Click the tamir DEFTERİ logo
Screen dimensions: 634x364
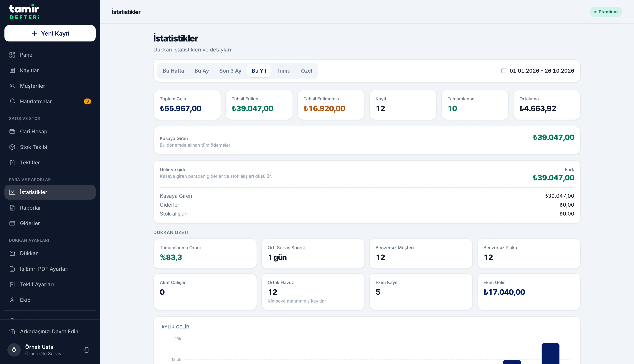(x=24, y=12)
